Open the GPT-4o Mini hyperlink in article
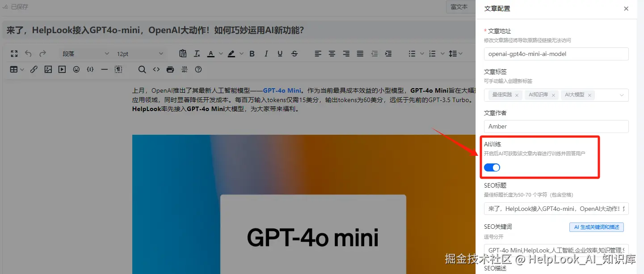Screen dimensions: 644x274 pyautogui.click(x=282, y=90)
